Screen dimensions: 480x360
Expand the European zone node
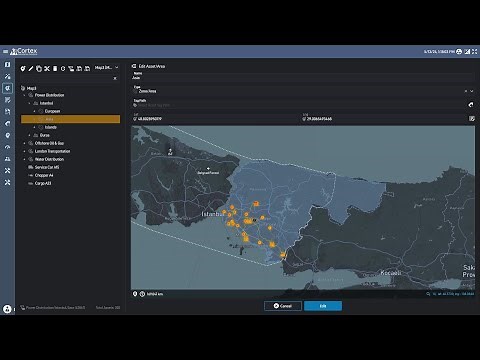tap(35, 111)
